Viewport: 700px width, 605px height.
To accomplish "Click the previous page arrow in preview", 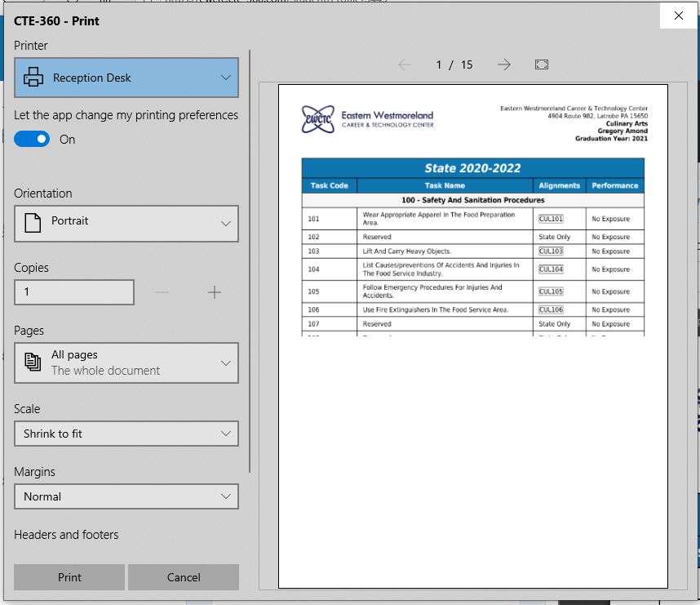I will (405, 65).
